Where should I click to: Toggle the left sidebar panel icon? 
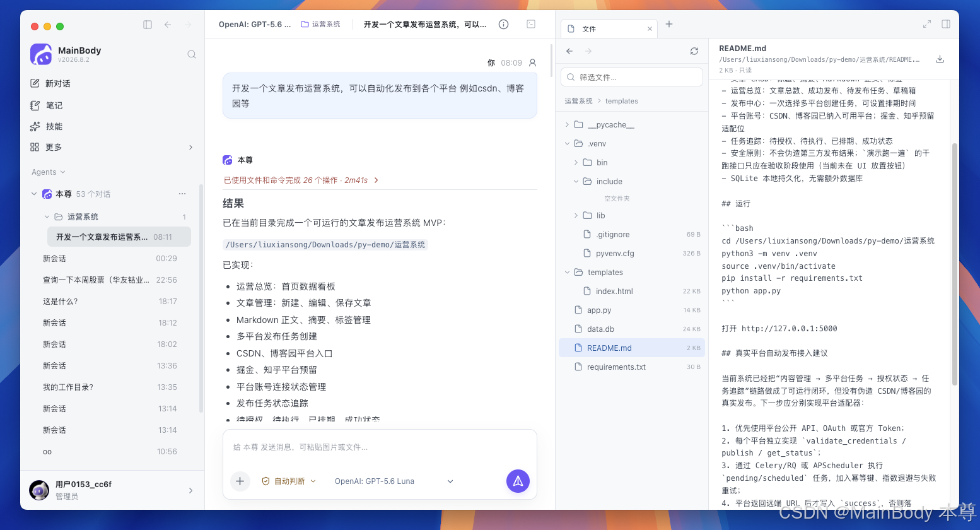[148, 25]
